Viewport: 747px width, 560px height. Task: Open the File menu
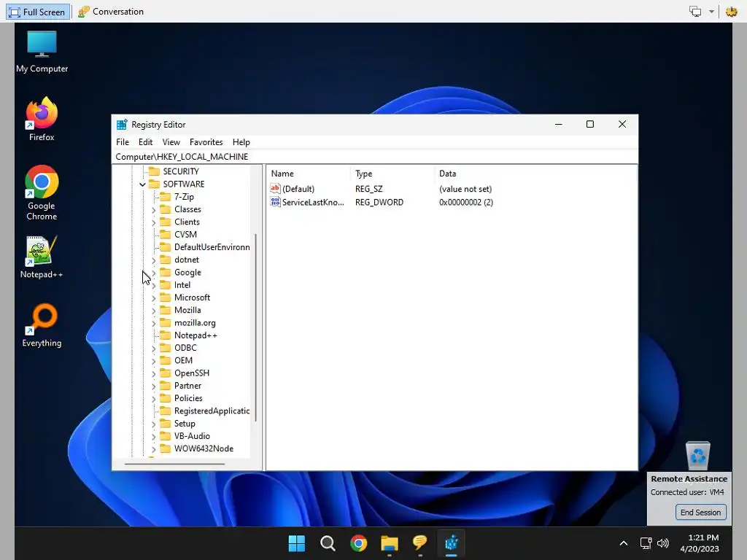pyautogui.click(x=123, y=142)
